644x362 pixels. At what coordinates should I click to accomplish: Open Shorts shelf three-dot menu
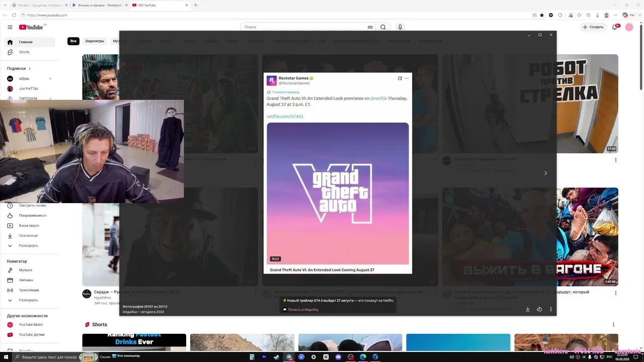point(613,325)
